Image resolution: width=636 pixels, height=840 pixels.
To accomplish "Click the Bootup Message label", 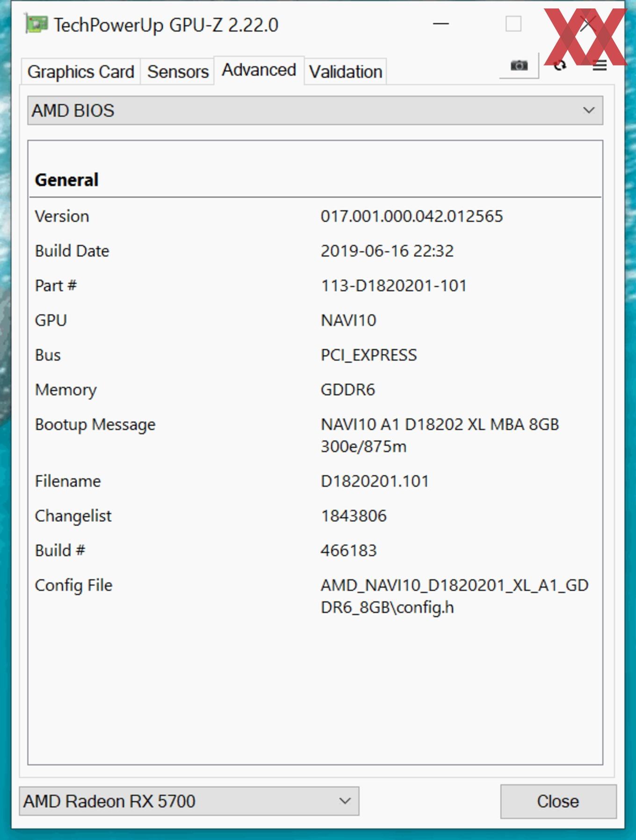I will 95,425.
